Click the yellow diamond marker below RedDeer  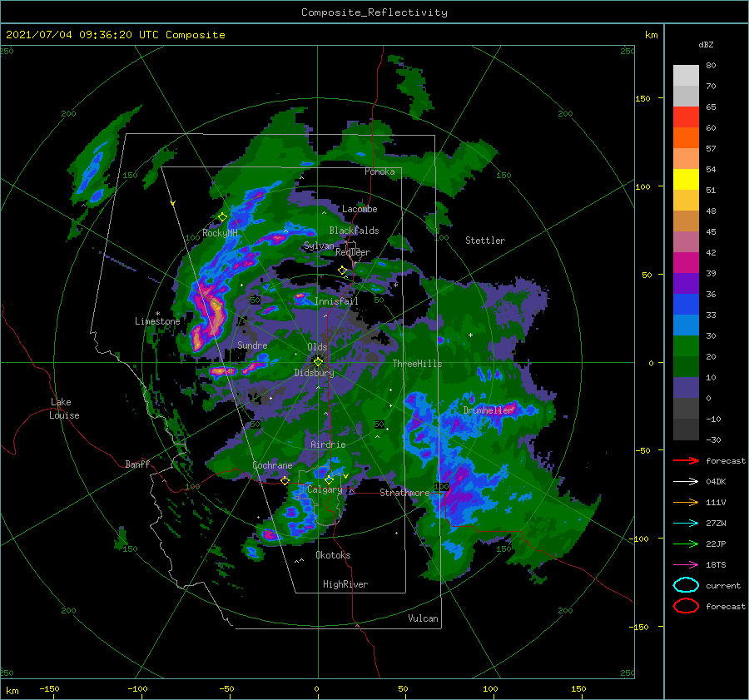(x=342, y=271)
